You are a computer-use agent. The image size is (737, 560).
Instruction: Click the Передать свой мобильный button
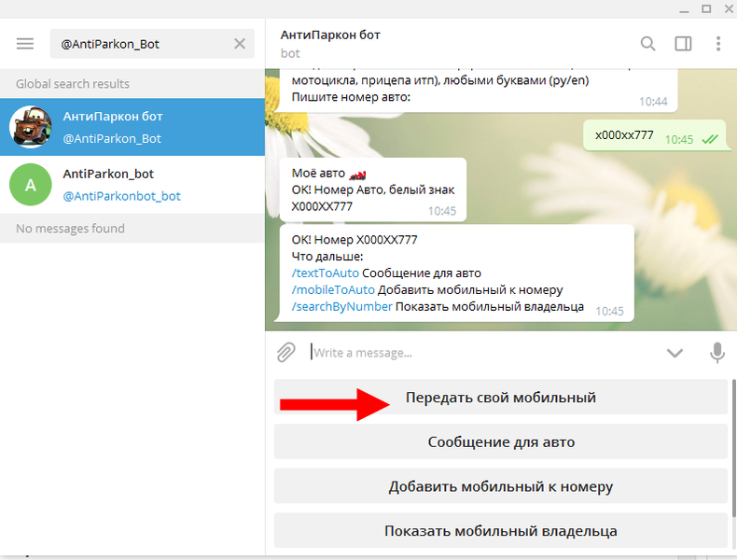[x=501, y=398]
